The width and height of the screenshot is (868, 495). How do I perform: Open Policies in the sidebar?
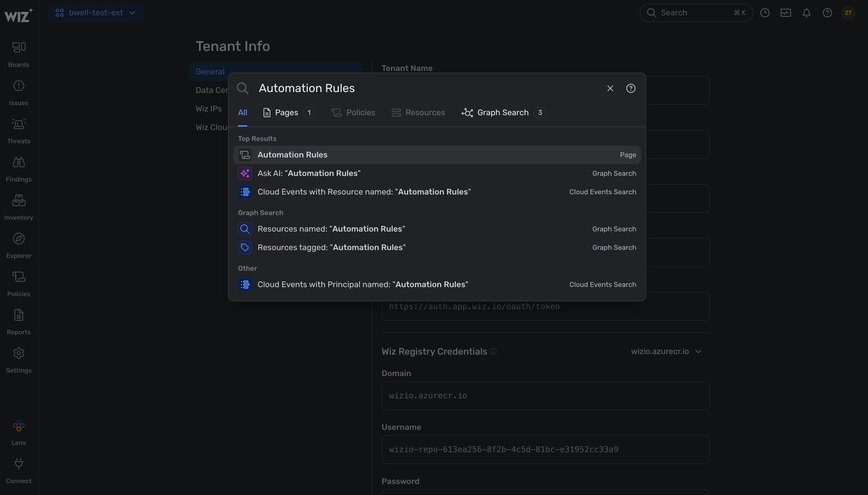[x=19, y=284]
